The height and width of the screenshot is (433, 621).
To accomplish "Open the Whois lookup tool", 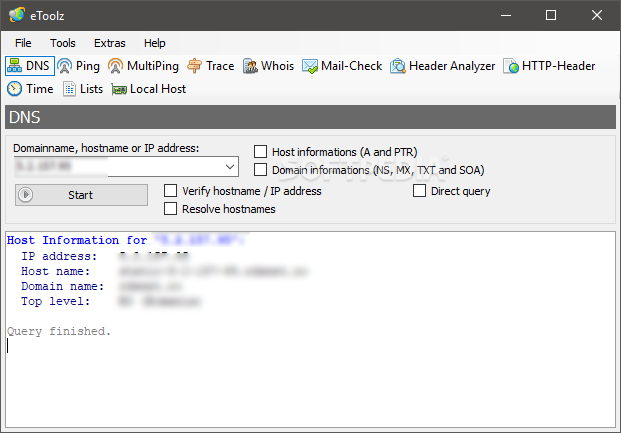I will click(x=269, y=66).
